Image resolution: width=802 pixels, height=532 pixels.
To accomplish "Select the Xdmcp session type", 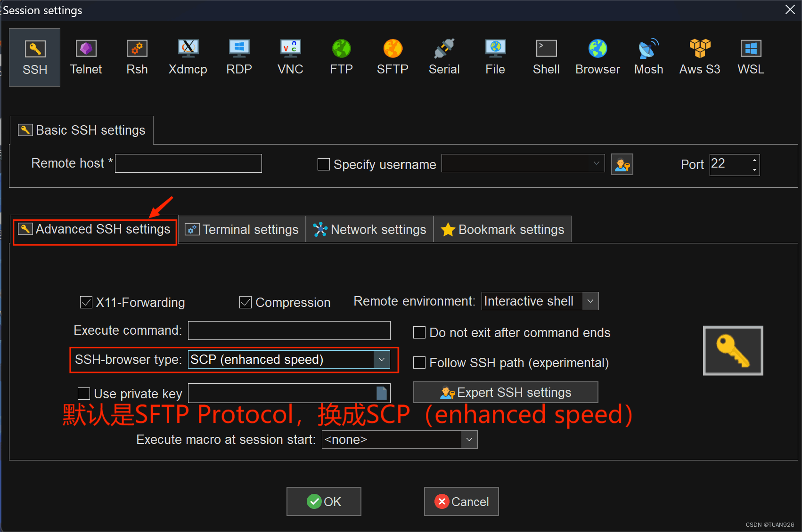I will [x=188, y=57].
